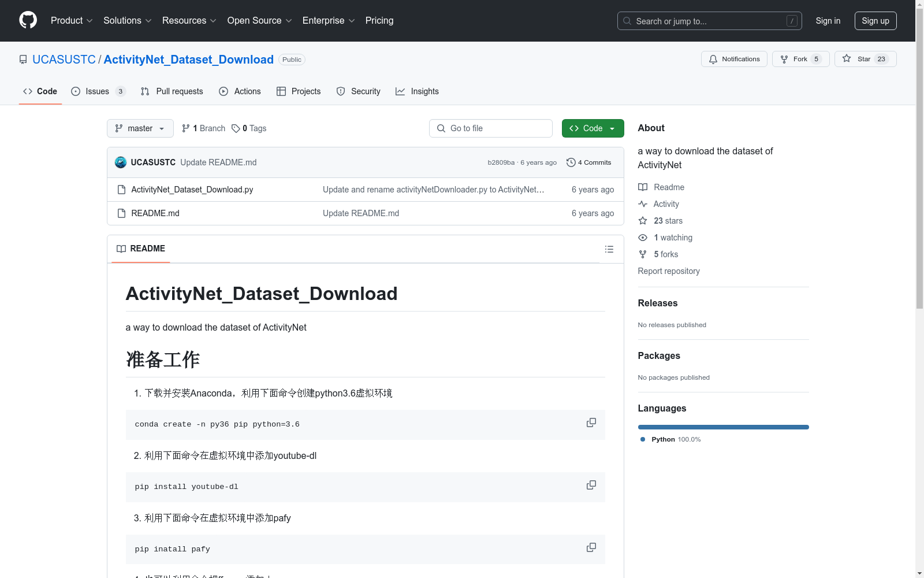Screen dimensions: 924x578
Task: Open the Notifications bell icon
Action: coord(713,59)
